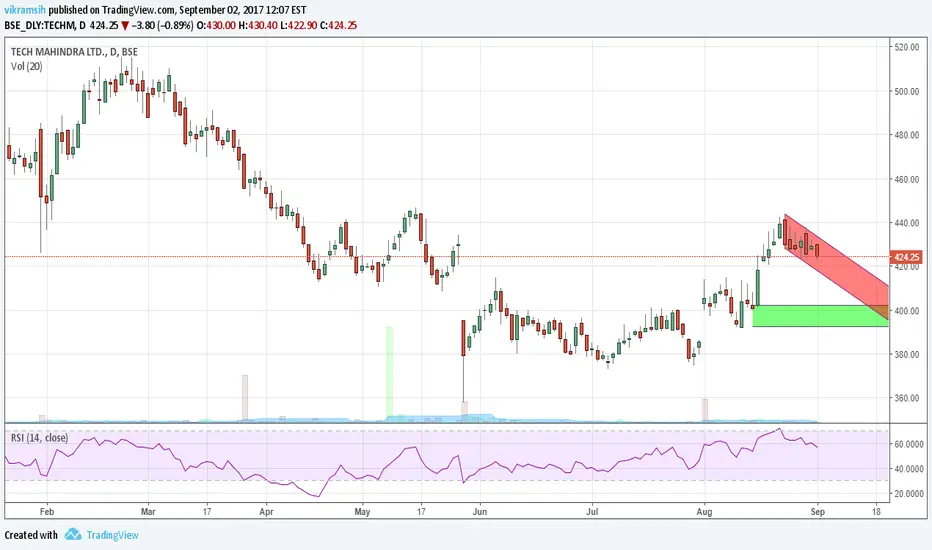This screenshot has width=932, height=550.
Task: Click the Jul date axis label
Action: 592,511
